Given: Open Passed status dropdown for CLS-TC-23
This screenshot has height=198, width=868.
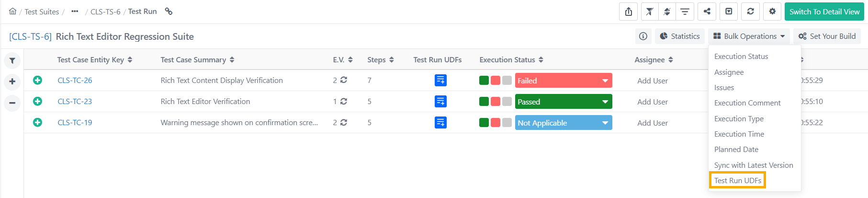Looking at the screenshot, I should click(564, 102).
